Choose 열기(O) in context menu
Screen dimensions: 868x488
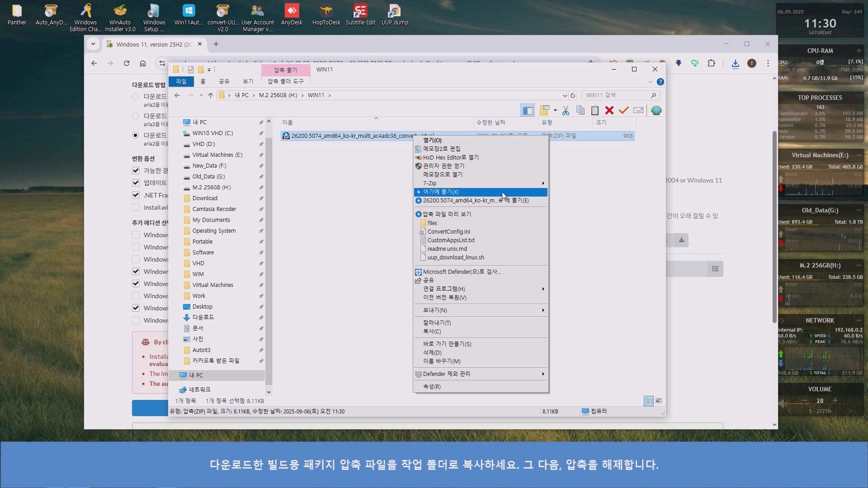pyautogui.click(x=481, y=141)
